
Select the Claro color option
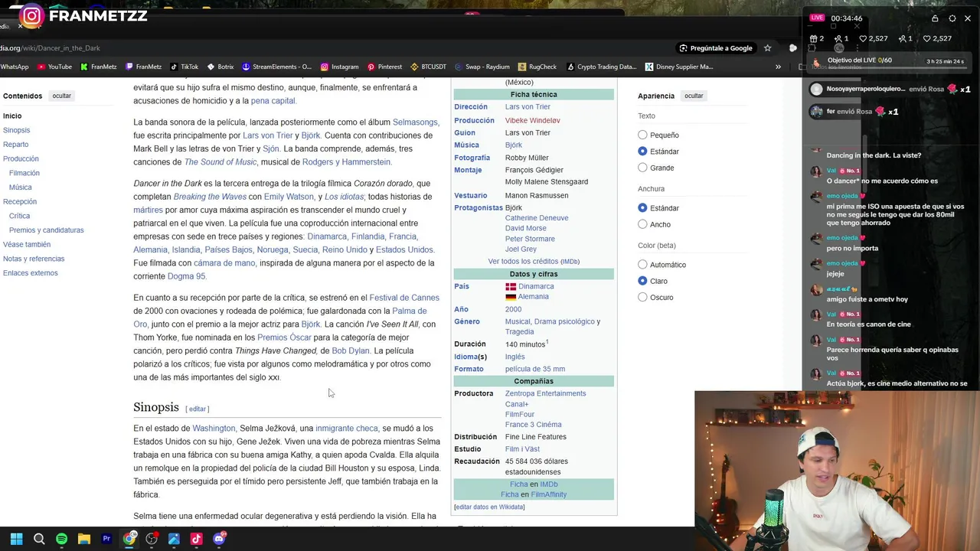[x=642, y=281]
